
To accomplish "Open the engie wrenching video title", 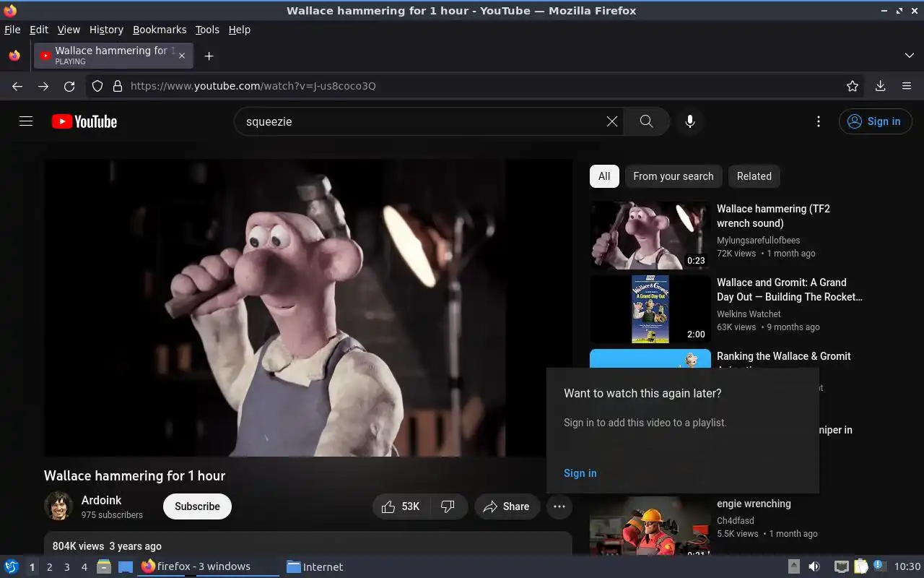I will [754, 504].
